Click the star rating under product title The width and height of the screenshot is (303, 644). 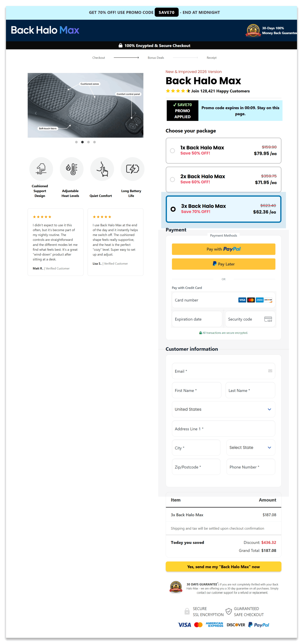(178, 91)
